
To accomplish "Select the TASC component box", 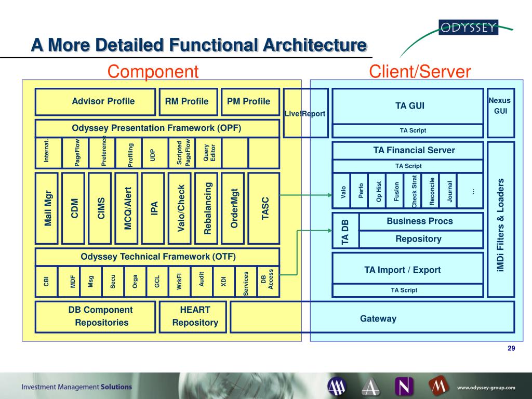I will coord(263,208).
